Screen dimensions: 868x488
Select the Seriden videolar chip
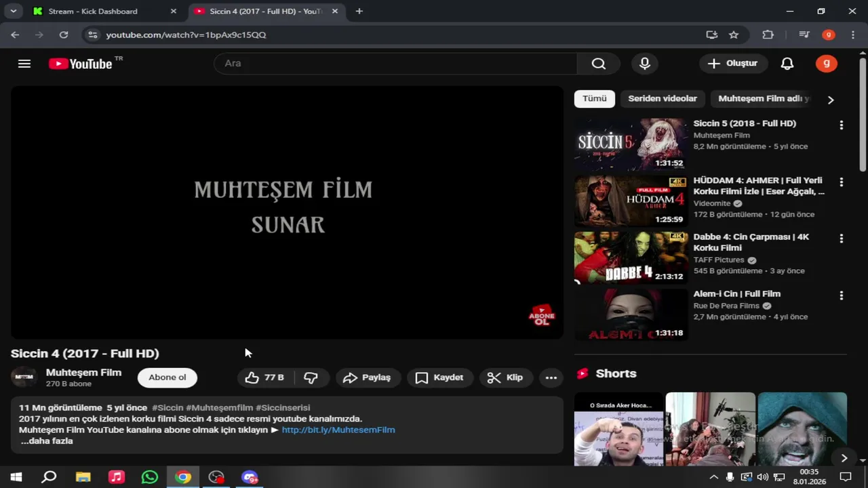(x=663, y=99)
